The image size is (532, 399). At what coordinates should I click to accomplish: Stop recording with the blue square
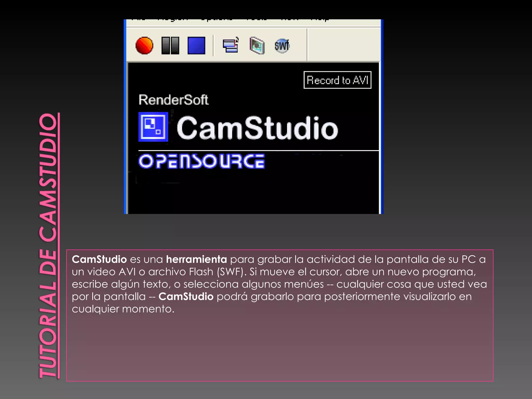tap(196, 45)
